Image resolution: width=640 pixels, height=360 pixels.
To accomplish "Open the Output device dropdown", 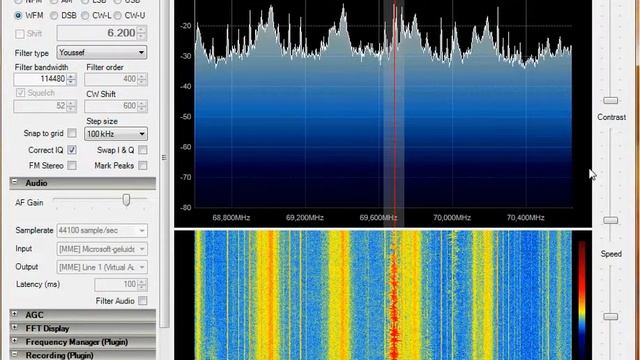I will [102, 267].
